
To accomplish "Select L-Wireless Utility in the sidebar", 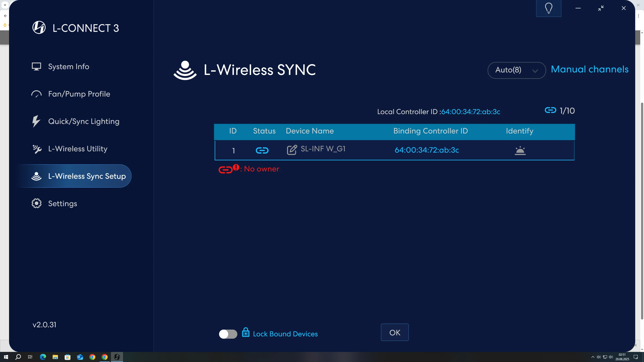I will click(x=77, y=149).
